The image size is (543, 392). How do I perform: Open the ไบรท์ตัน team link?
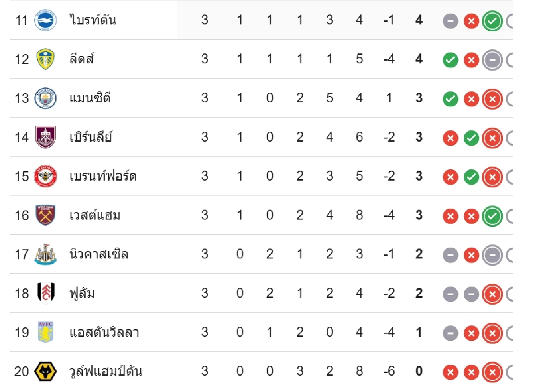point(93,20)
